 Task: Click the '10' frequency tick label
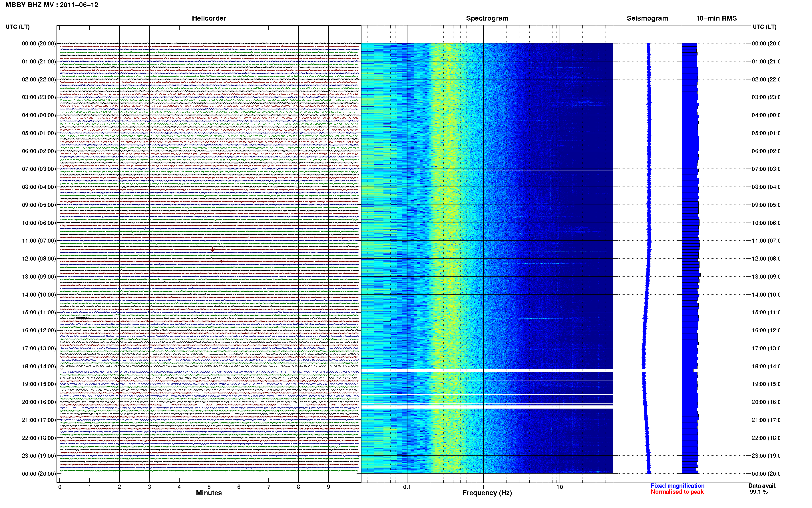560,487
